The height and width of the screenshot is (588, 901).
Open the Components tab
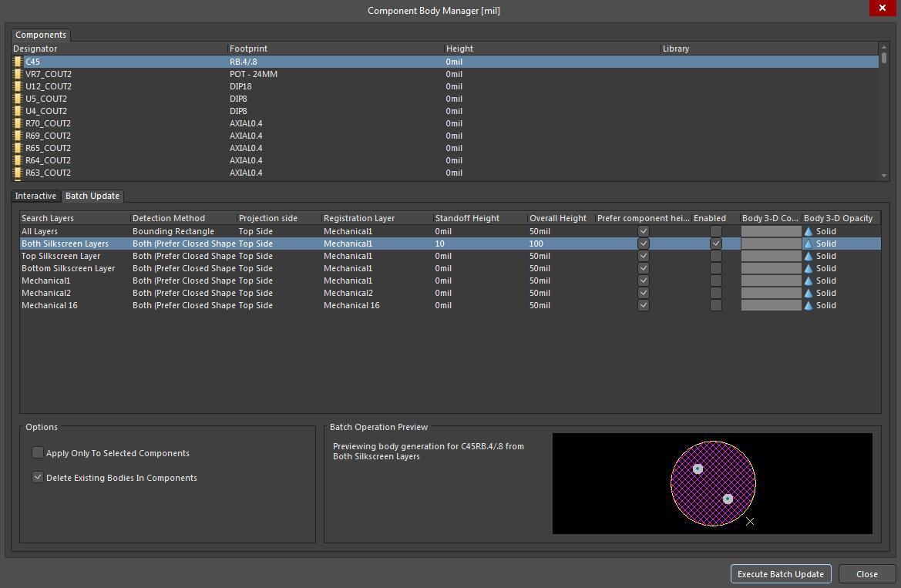(x=41, y=35)
